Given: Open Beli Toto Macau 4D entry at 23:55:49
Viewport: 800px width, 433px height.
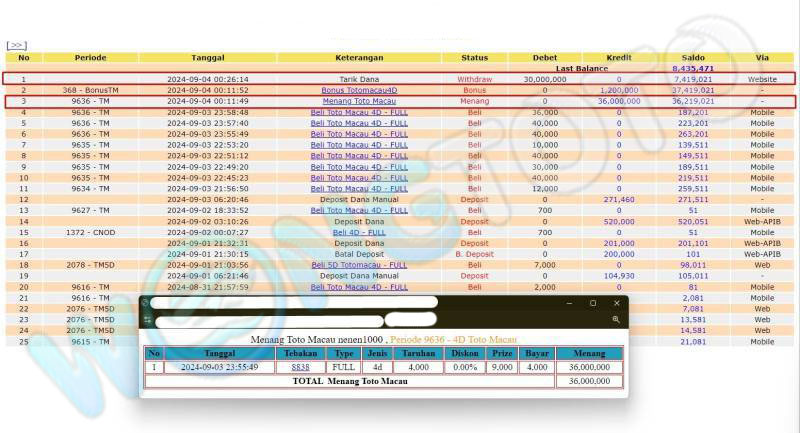Looking at the screenshot, I should pyautogui.click(x=359, y=134).
